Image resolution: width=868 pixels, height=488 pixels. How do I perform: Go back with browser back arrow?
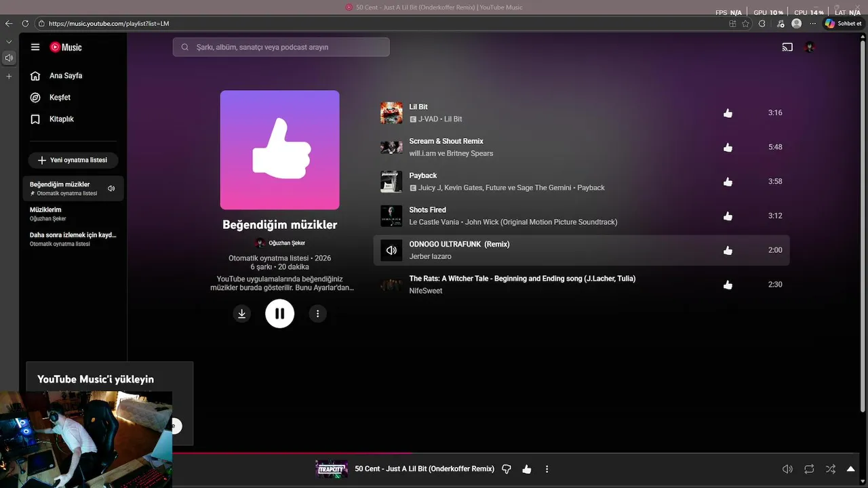click(9, 24)
